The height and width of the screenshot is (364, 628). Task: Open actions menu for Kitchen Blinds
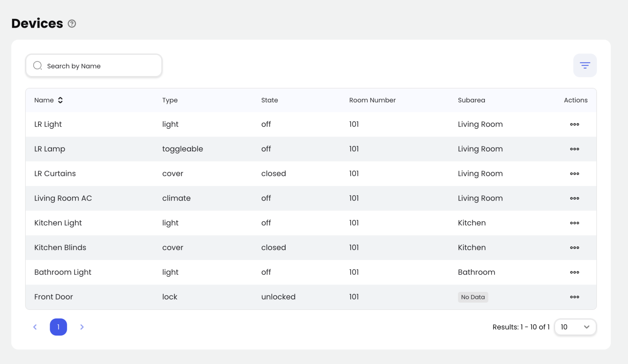coord(574,248)
